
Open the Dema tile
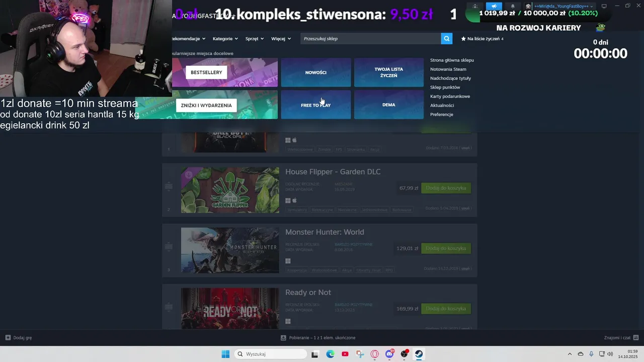[389, 105]
